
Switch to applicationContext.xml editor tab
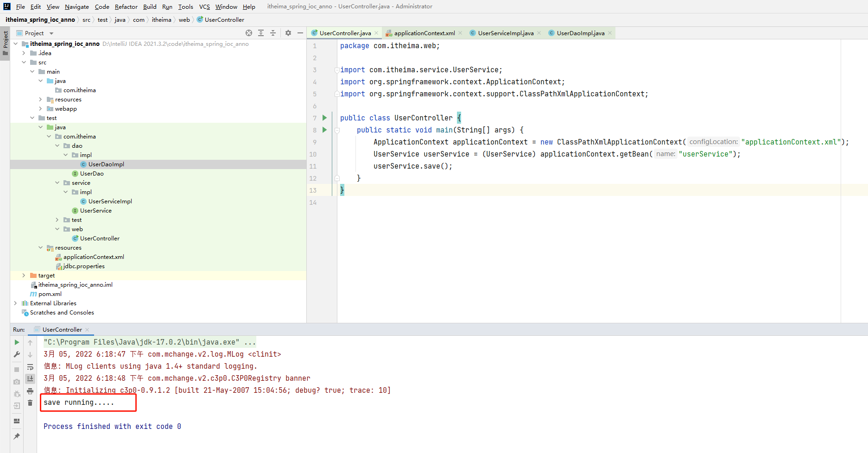click(424, 33)
